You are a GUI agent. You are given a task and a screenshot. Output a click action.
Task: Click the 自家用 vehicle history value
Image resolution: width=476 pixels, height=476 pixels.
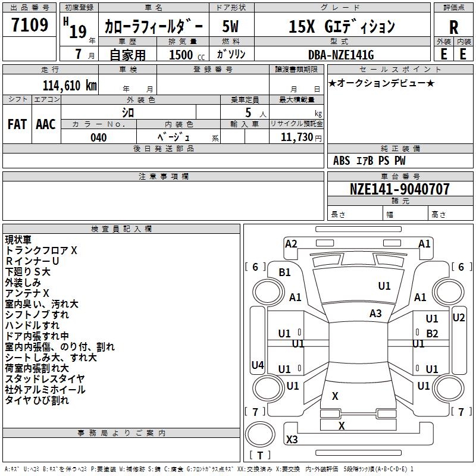127,55
